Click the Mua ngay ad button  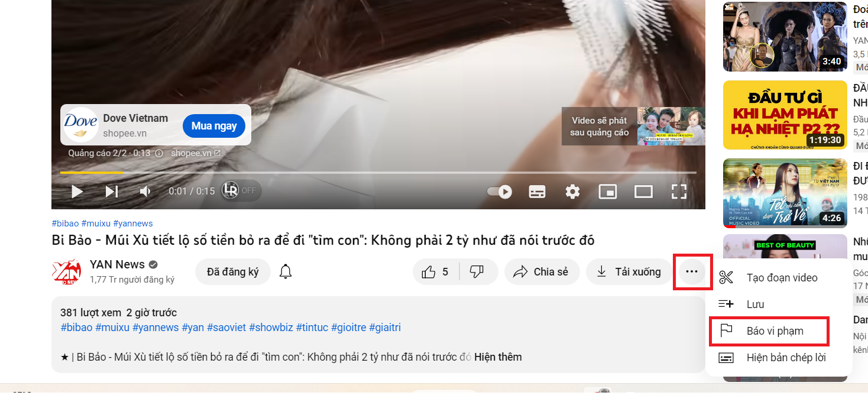pos(214,126)
